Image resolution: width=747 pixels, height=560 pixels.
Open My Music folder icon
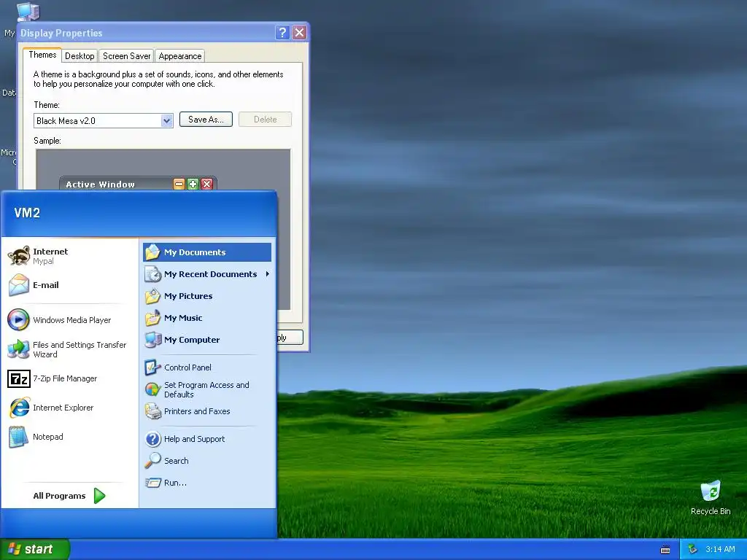tap(153, 318)
